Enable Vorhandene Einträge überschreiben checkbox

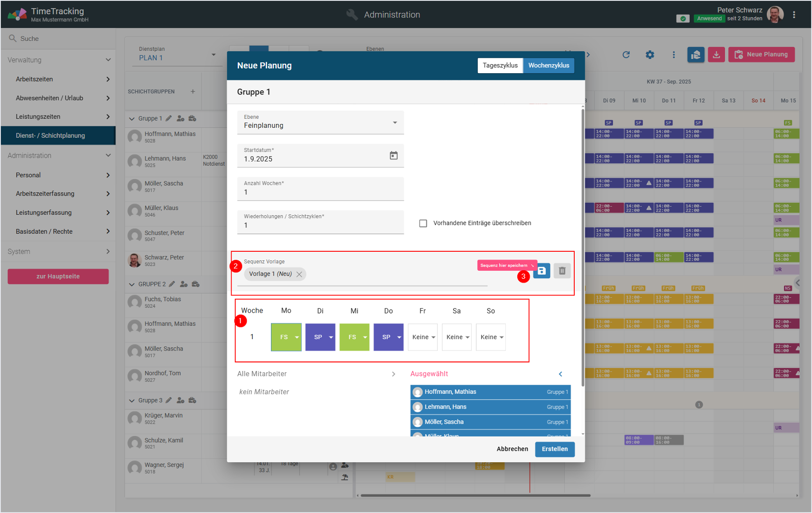click(423, 223)
